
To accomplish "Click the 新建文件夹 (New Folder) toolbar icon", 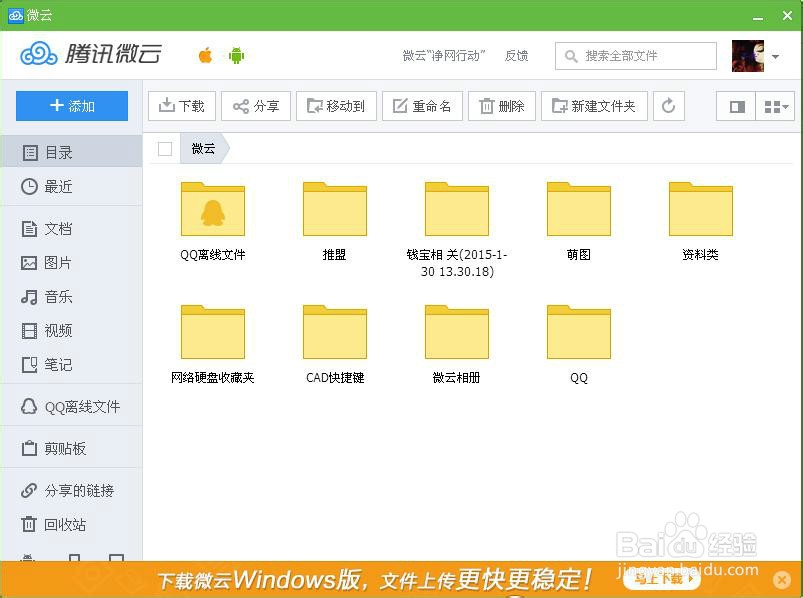I will 594,105.
